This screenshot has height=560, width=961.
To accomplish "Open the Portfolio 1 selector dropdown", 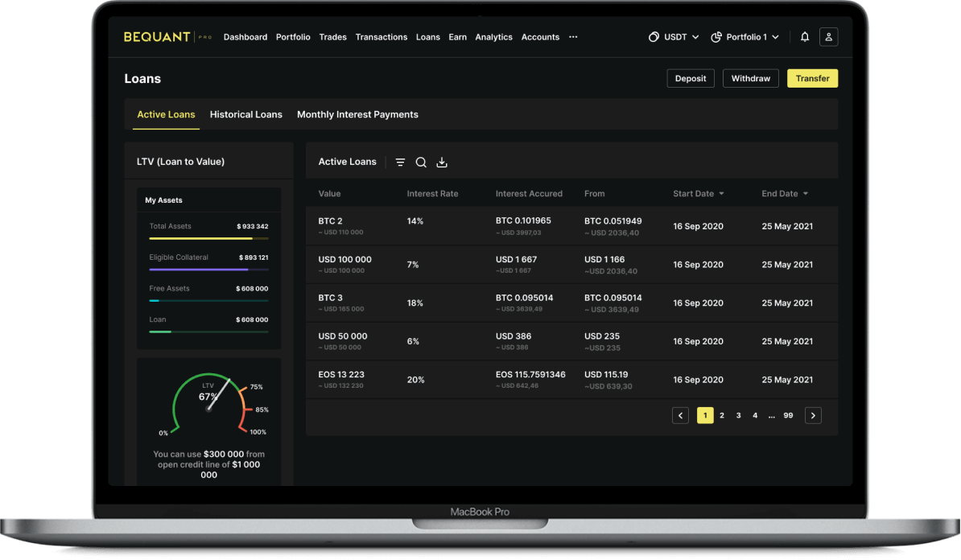I will pyautogui.click(x=746, y=37).
